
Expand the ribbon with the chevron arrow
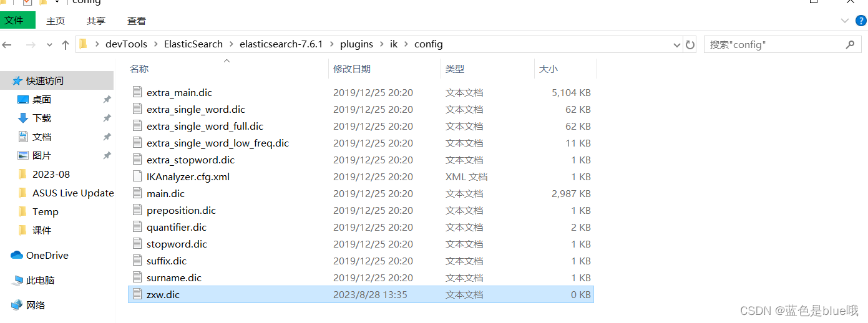(x=844, y=21)
